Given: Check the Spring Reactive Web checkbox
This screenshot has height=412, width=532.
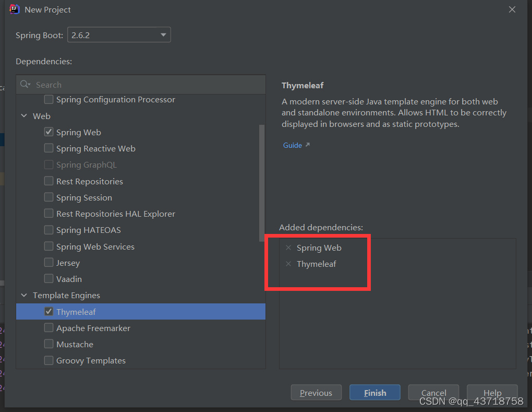Looking at the screenshot, I should point(49,148).
